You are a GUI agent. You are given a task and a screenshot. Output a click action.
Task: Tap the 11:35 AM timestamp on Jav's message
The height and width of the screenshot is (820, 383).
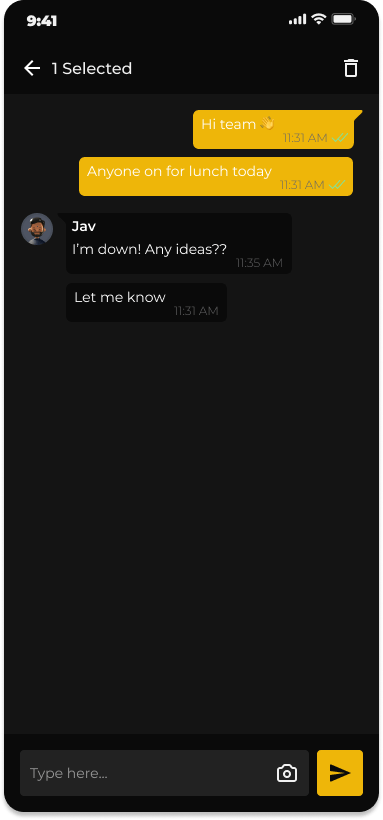pos(259,263)
